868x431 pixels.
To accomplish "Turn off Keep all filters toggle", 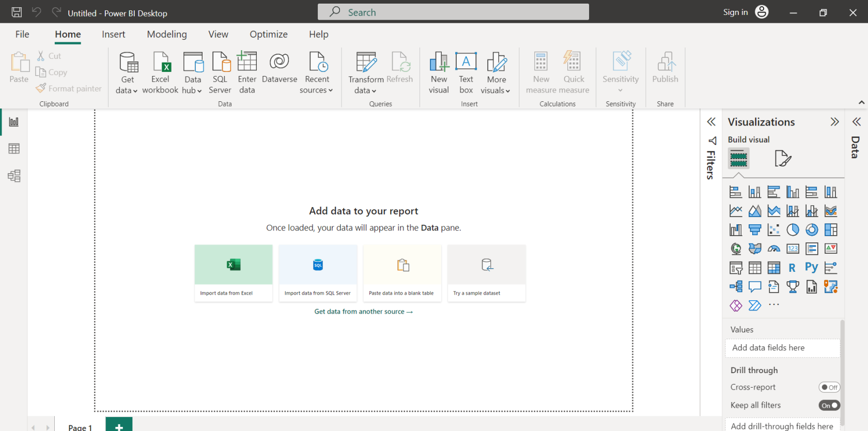I will [x=829, y=406].
